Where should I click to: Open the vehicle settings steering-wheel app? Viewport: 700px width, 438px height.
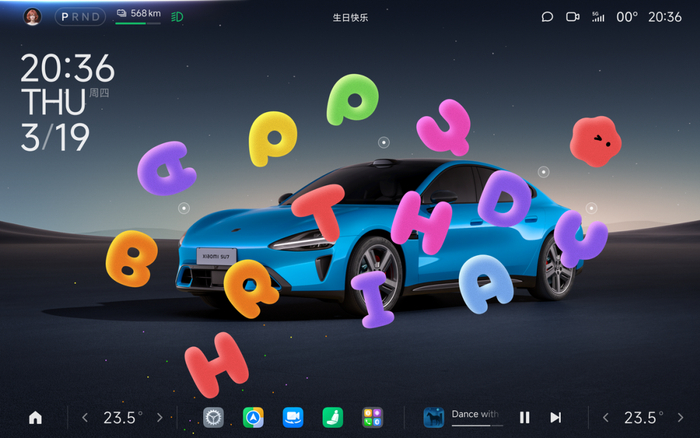pyautogui.click(x=213, y=418)
